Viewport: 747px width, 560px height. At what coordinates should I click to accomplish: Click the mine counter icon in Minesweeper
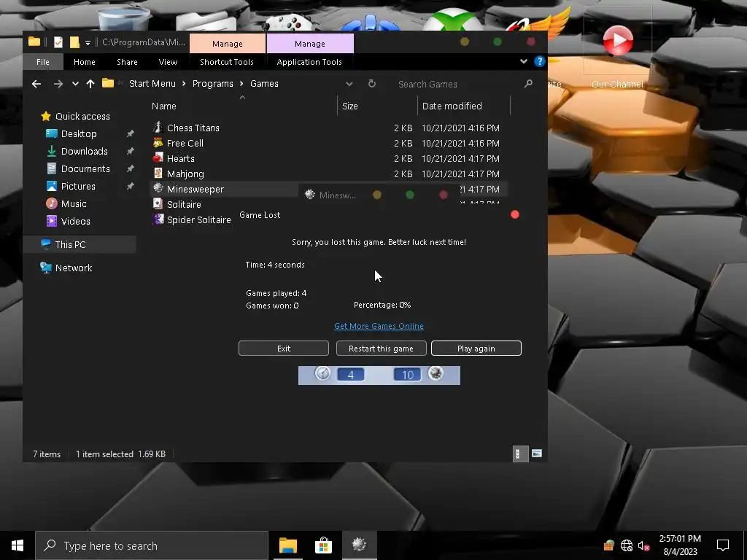(x=436, y=373)
